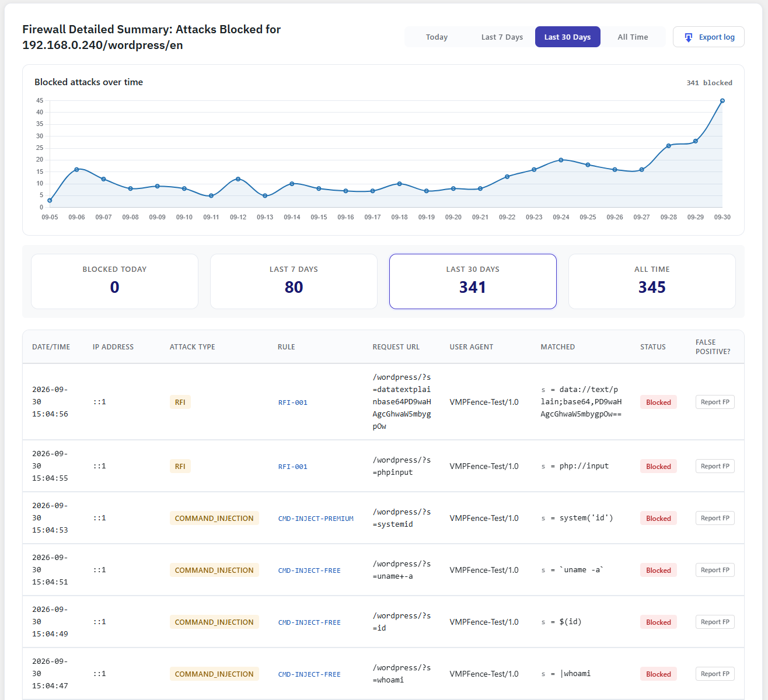The image size is (768, 700).
Task: Click COMMAND_INJECTION badge in systemid row
Action: 214,518
